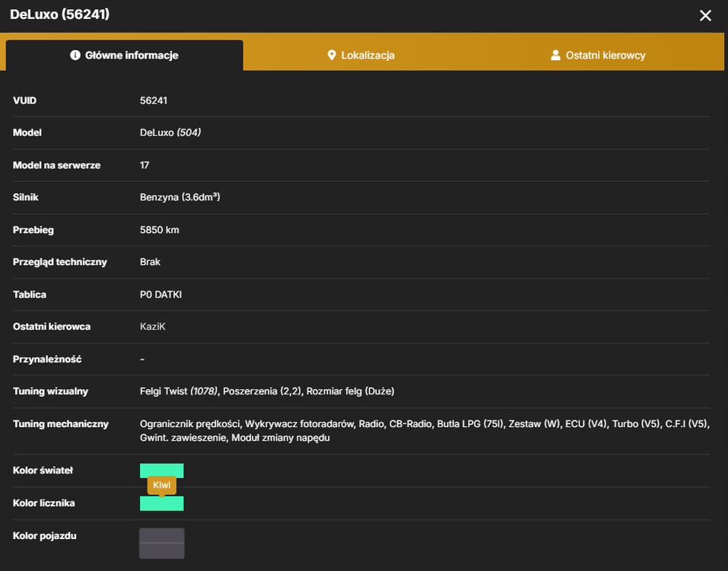Click the Kiwi color tooltip

[161, 485]
